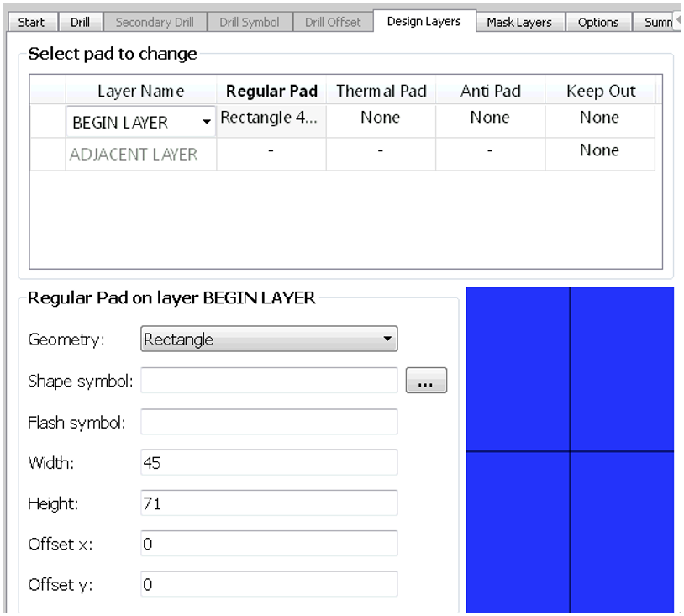Click the Design Layers tab
The image size is (684, 616).
point(424,22)
